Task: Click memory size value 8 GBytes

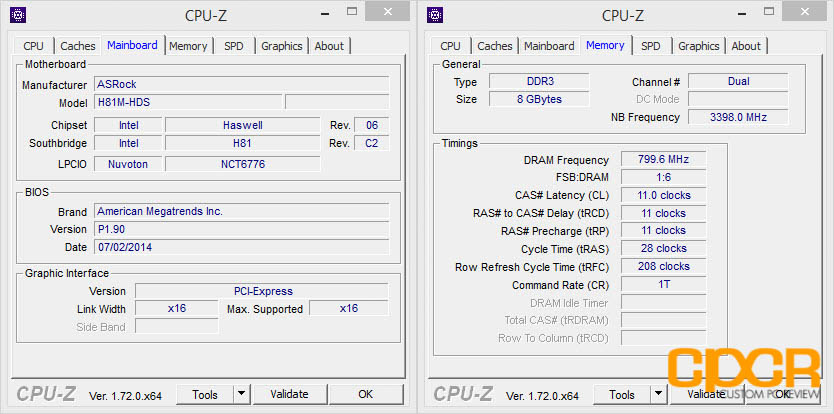Action: coord(539,99)
